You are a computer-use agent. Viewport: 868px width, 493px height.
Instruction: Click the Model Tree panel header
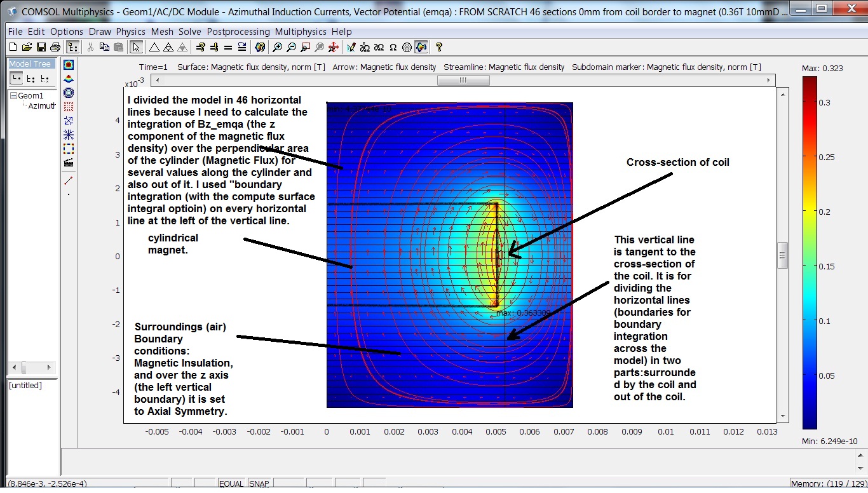coord(30,64)
